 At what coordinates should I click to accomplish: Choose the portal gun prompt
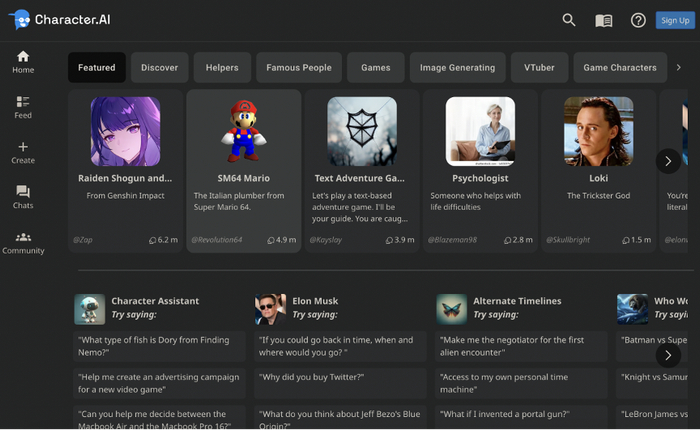point(521,417)
